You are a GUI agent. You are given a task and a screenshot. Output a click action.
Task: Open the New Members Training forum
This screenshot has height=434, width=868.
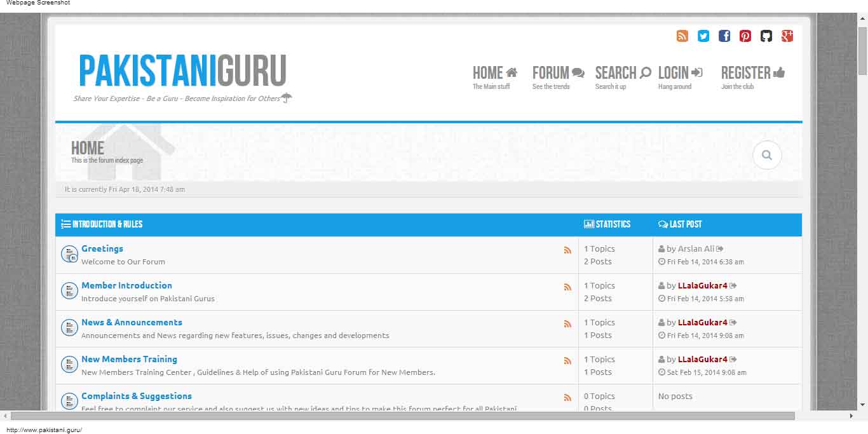click(x=129, y=359)
